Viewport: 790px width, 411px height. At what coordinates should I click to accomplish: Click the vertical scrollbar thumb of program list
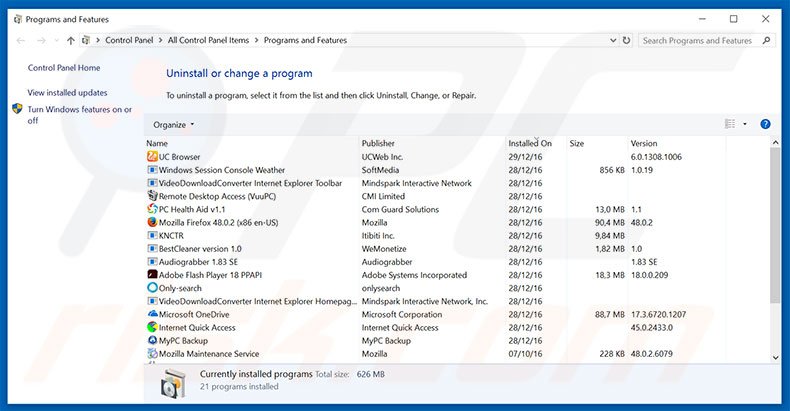point(775,226)
